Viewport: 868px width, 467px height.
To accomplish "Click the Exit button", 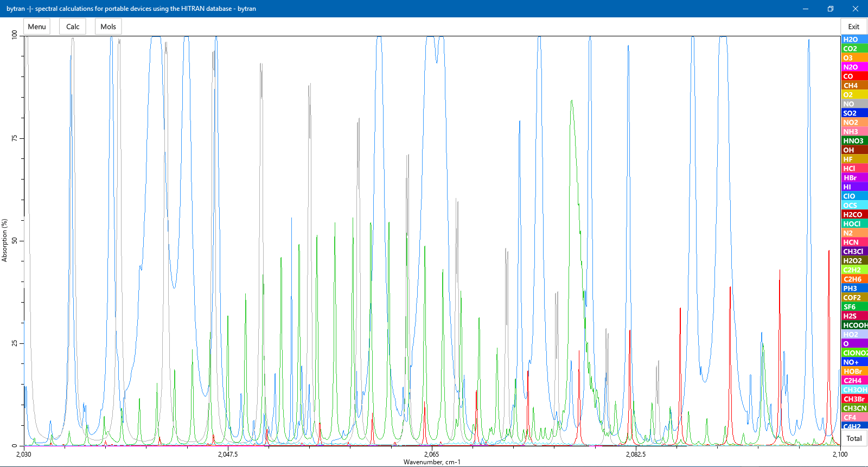I will (854, 27).
